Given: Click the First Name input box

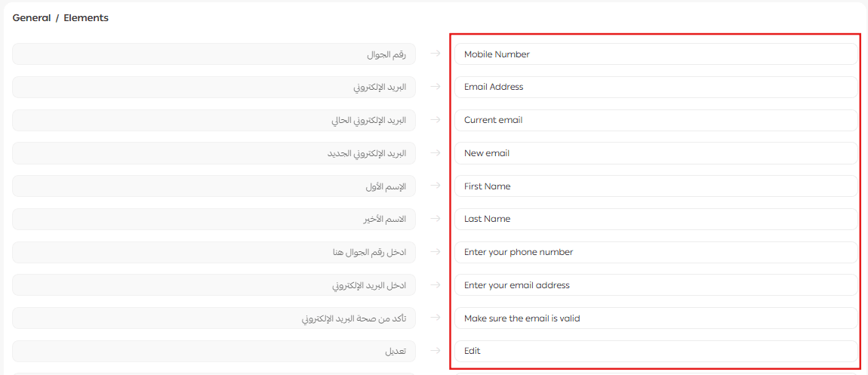Looking at the screenshot, I should tap(655, 186).
